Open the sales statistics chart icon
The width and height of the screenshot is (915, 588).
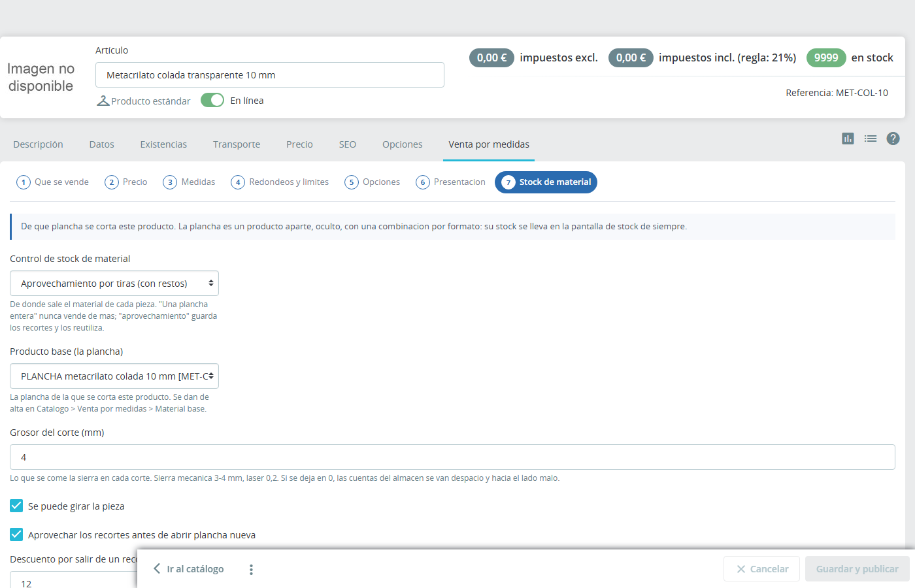tap(848, 139)
